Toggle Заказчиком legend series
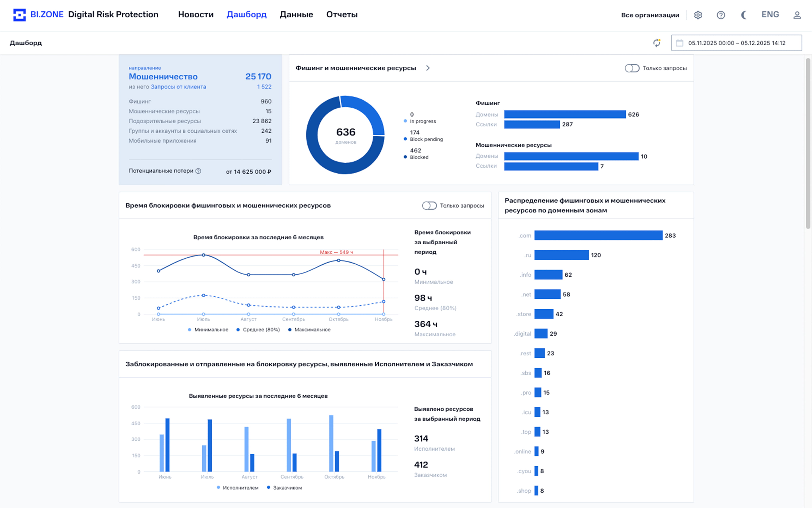Screen dimensions: 812x508 (284, 488)
